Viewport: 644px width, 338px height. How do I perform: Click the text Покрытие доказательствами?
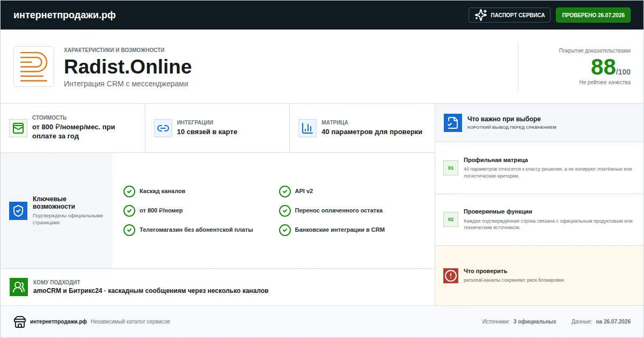click(595, 50)
